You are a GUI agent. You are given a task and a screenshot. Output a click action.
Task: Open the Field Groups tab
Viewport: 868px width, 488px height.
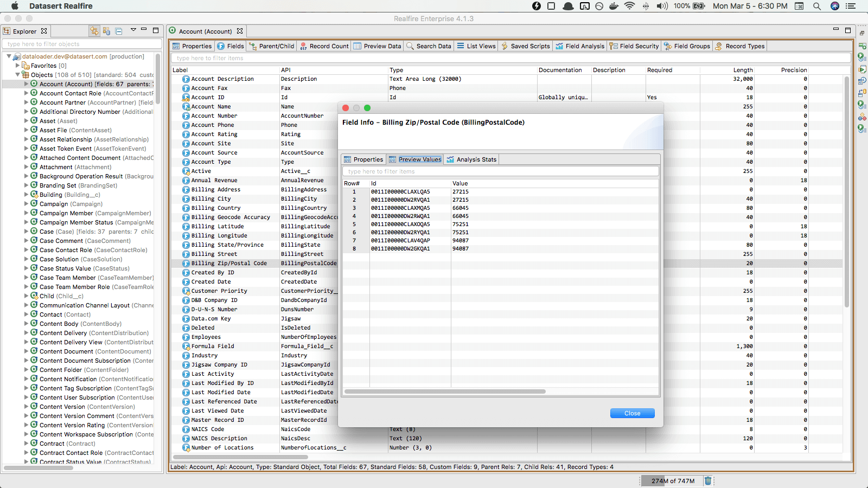tap(687, 46)
